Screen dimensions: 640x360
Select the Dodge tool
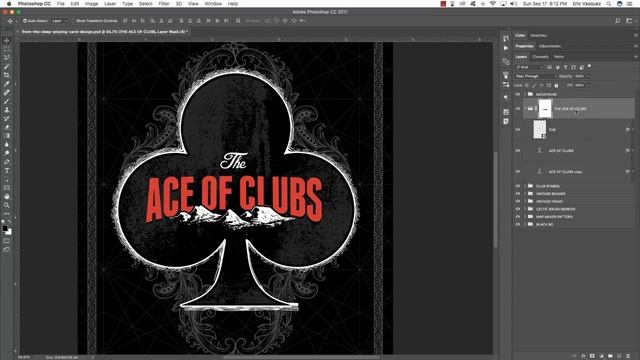(7, 153)
